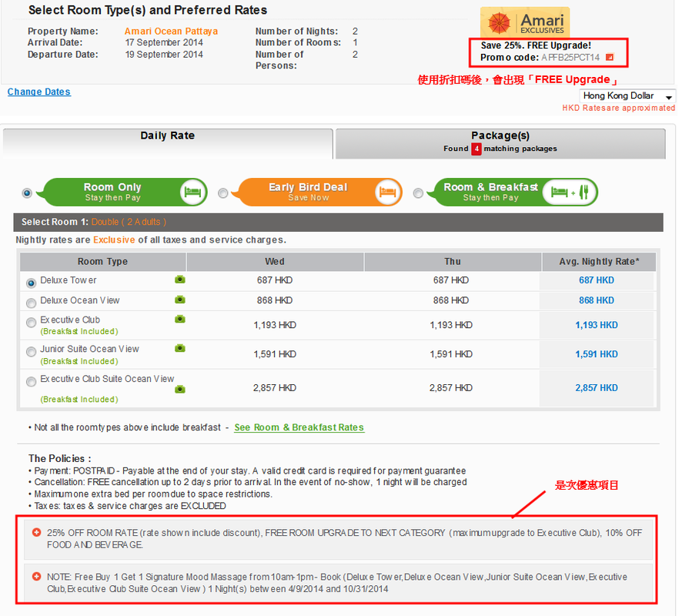Switch to the Daily Rate tab

click(167, 136)
